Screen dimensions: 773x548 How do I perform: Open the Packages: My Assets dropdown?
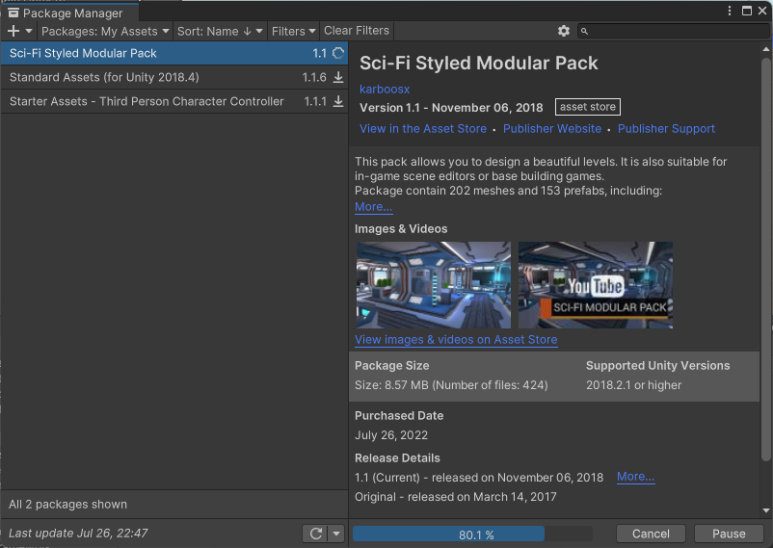105,32
